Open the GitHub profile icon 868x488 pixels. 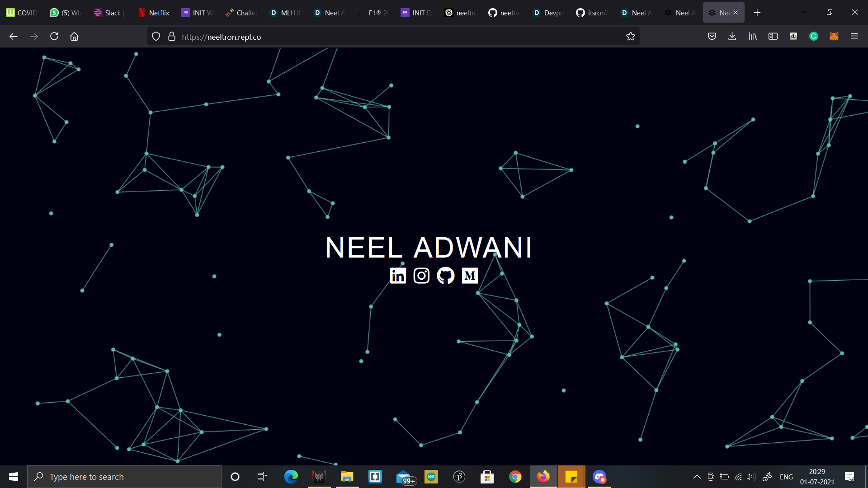pyautogui.click(x=446, y=276)
